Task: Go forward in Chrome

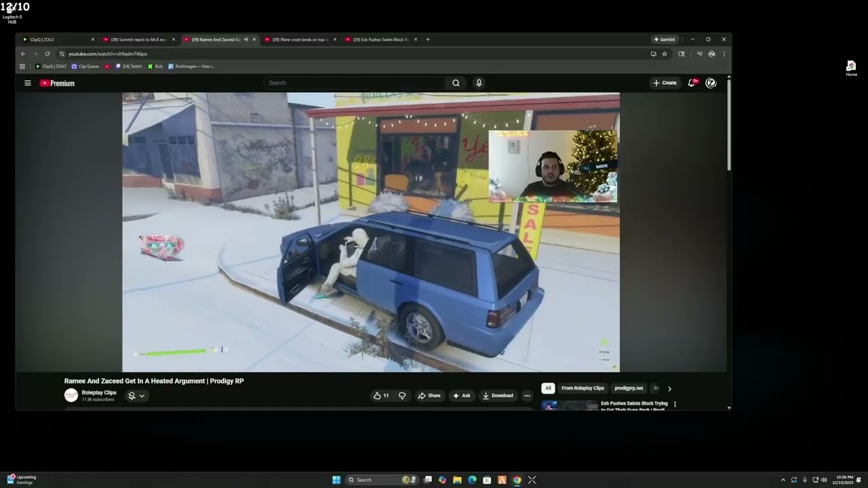Action: (35, 54)
